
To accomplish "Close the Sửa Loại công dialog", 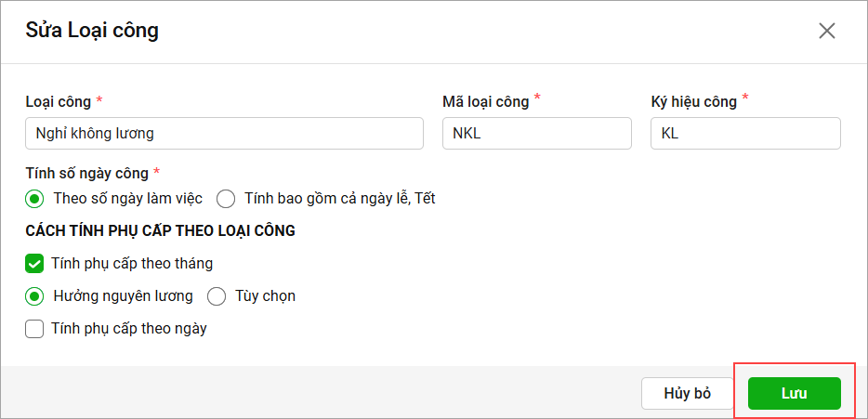I will coord(826,31).
